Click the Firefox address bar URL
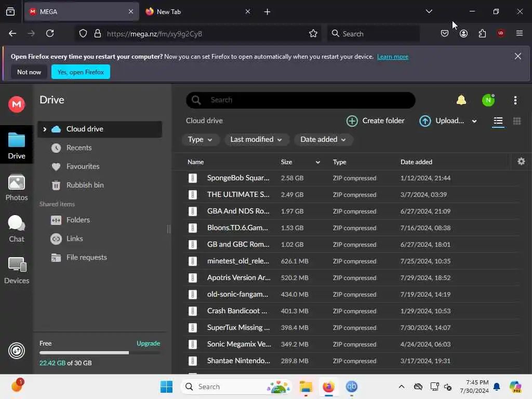Screen dimensions: 532x399 point(154,34)
